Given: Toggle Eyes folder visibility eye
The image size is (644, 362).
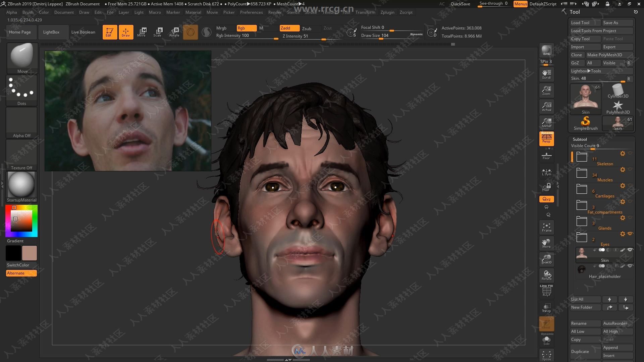Looking at the screenshot, I should coord(630,234).
